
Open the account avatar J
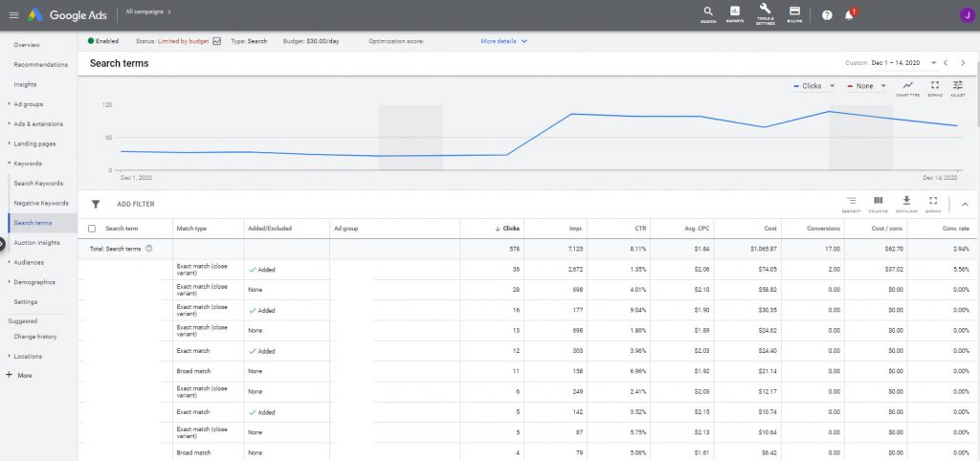point(966,15)
